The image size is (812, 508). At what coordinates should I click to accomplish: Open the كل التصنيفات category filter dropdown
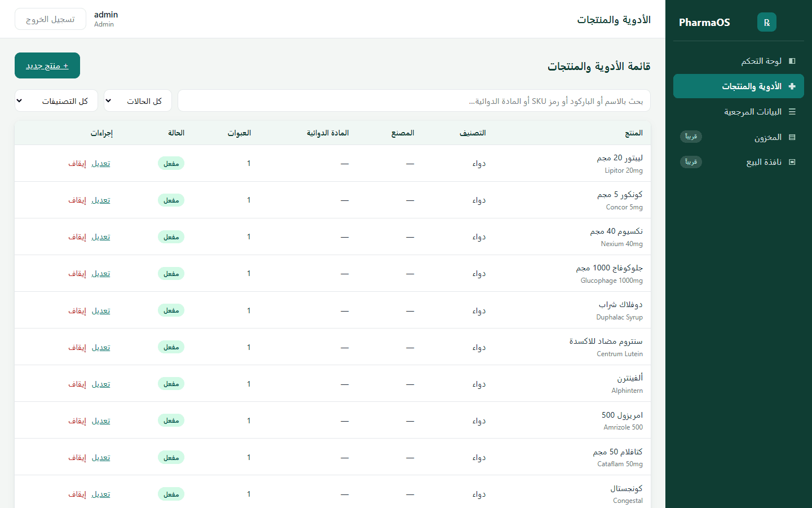coord(56,100)
